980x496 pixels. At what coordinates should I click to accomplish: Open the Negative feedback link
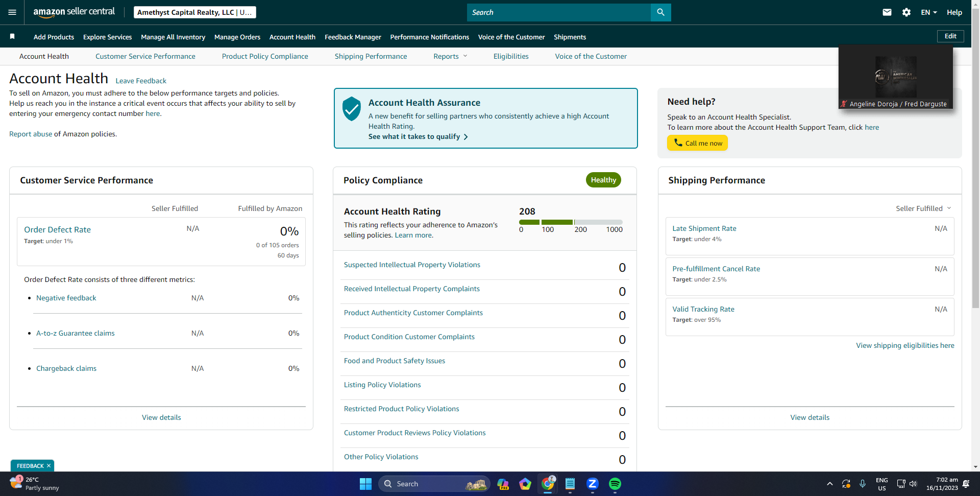pos(66,298)
